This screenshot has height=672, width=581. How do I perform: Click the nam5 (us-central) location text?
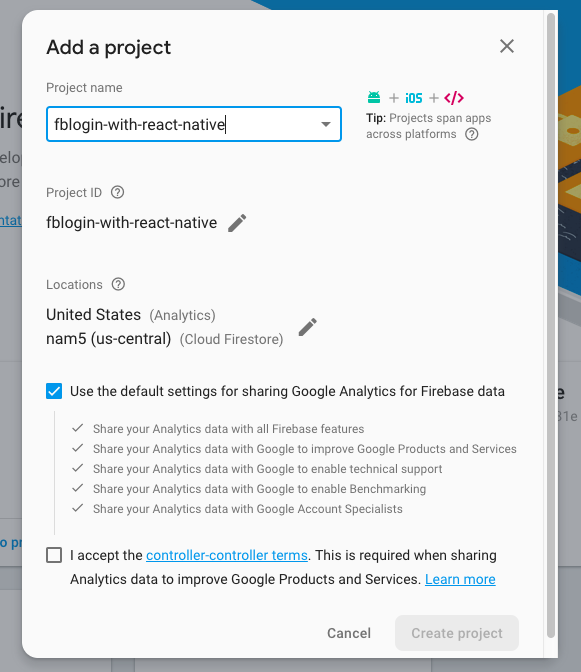pos(165,339)
